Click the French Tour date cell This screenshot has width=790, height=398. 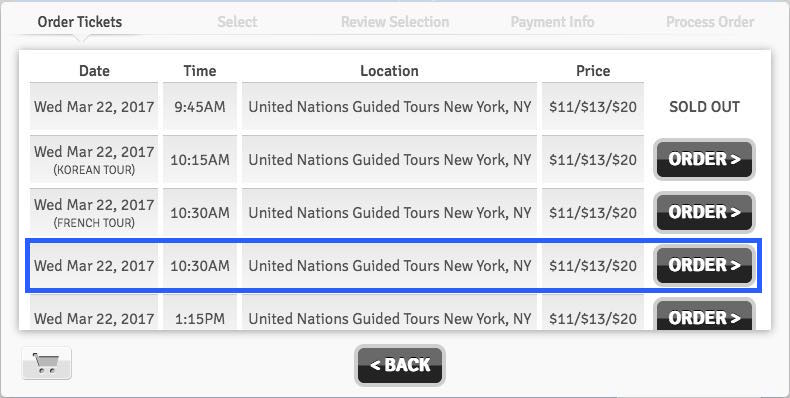[x=94, y=212]
